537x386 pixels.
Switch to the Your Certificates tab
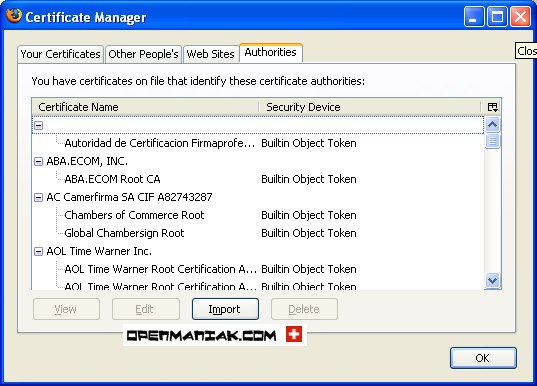click(x=60, y=54)
